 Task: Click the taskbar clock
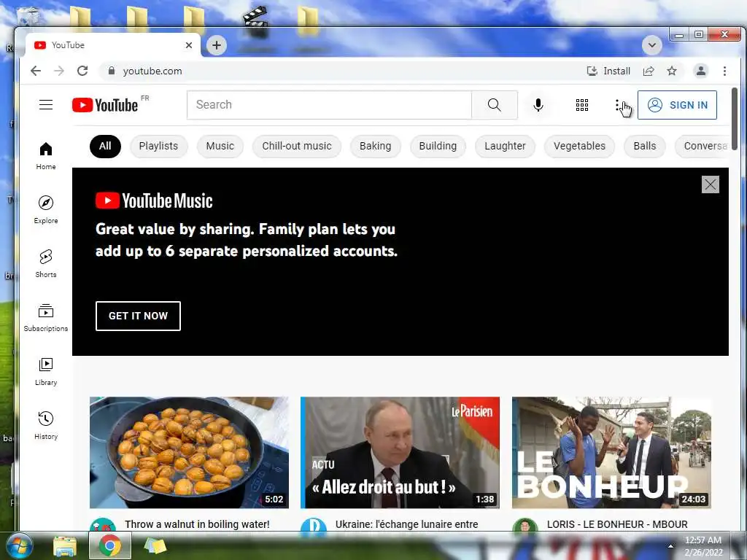704,546
